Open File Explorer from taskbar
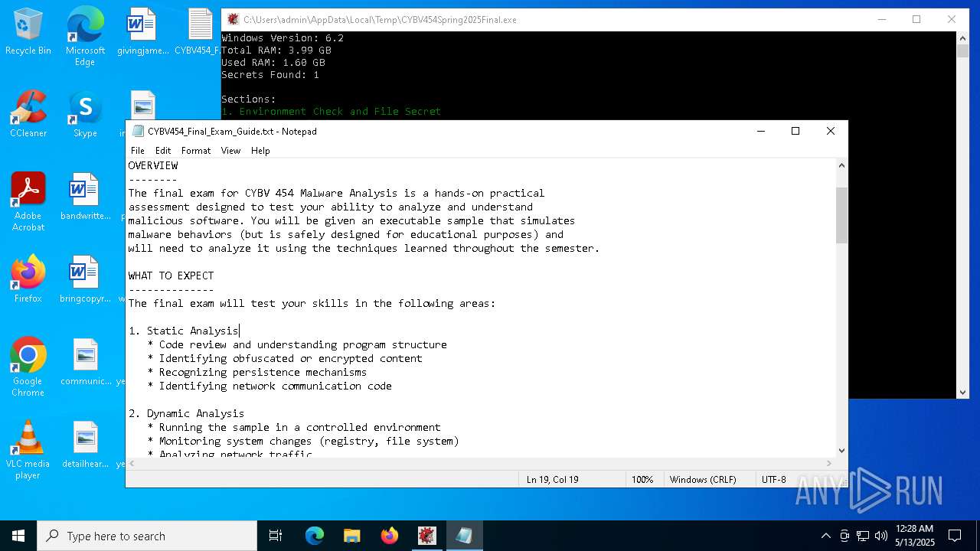This screenshot has height=551, width=980. [352, 536]
